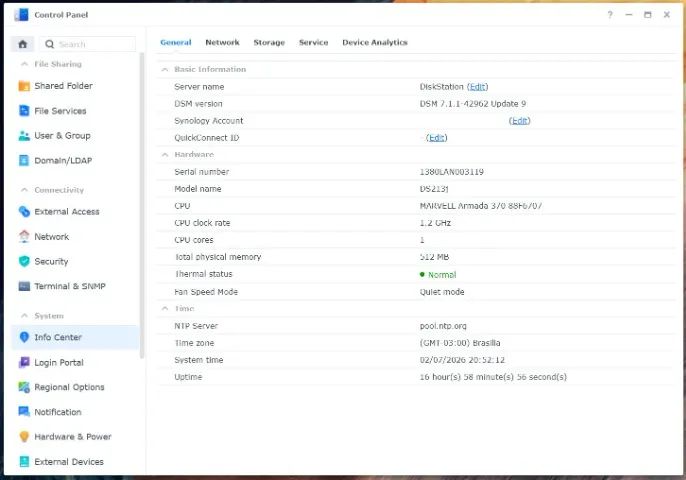Screen dimensions: 686x480
Task: Collapse the Basic Information group
Action: [x=164, y=70]
